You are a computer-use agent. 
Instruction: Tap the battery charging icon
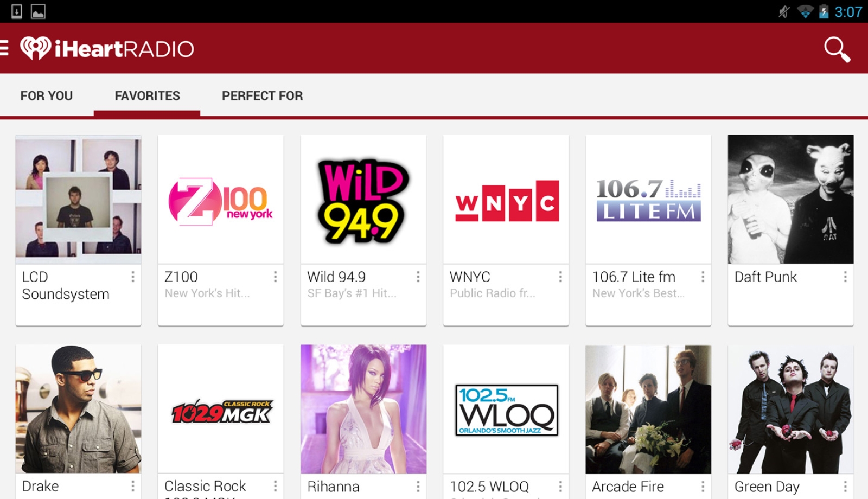tap(824, 11)
